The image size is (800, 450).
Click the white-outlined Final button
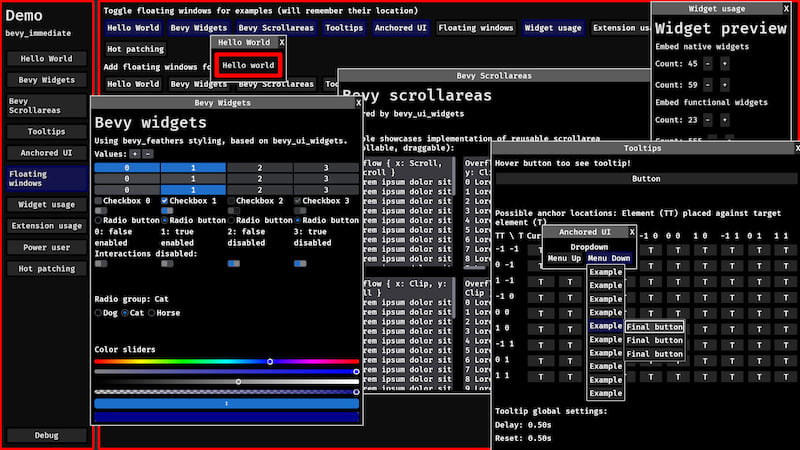coord(655,327)
